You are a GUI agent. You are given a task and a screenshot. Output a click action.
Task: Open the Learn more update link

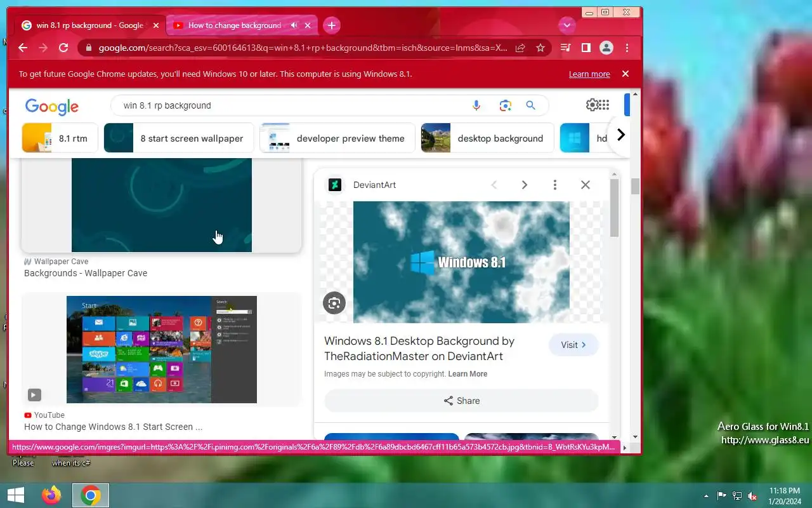[589, 74]
